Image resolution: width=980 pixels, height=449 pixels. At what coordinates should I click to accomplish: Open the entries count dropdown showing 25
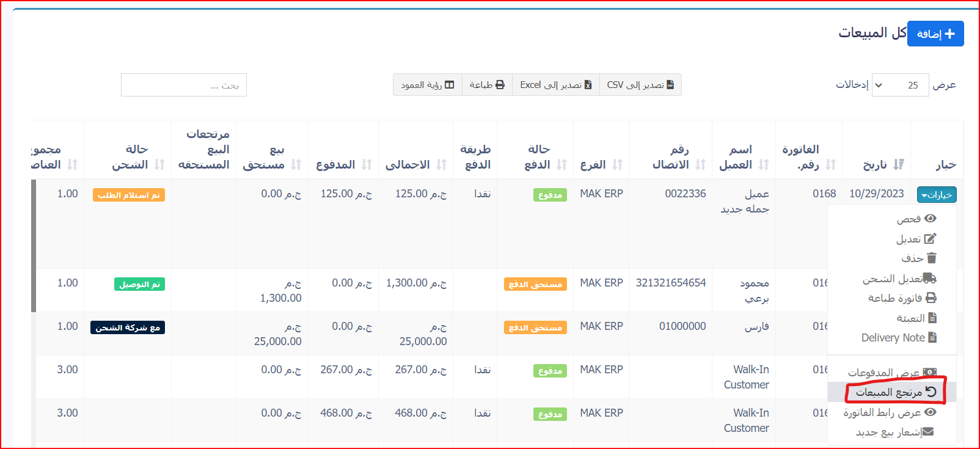point(900,85)
